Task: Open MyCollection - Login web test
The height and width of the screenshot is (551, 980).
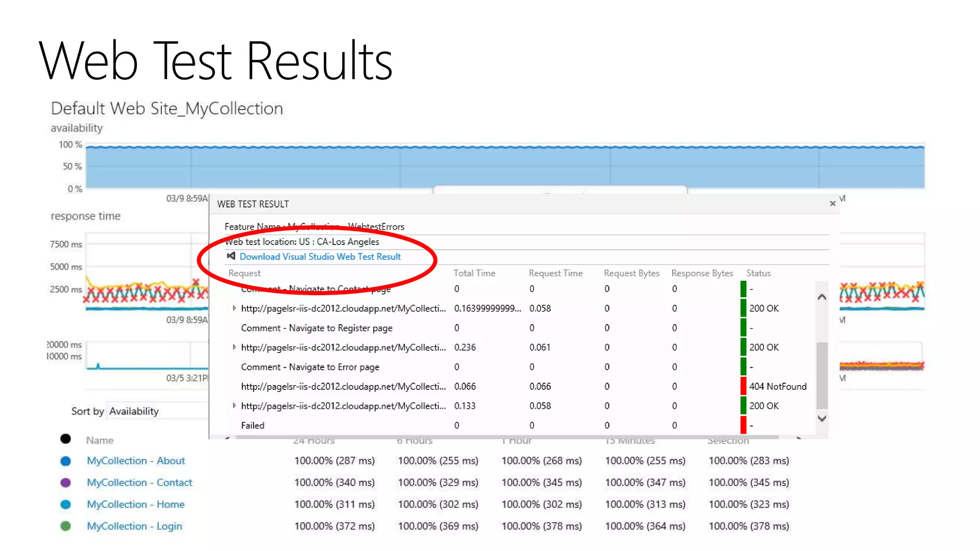Action: (134, 526)
